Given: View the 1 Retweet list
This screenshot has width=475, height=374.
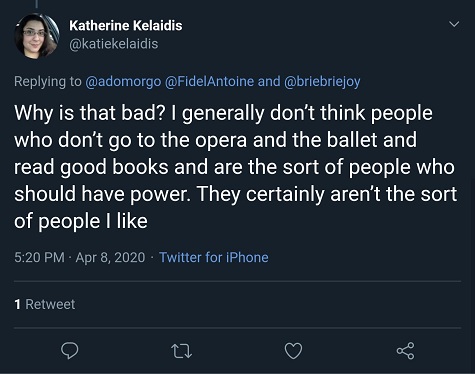Looking at the screenshot, I should (x=45, y=304).
